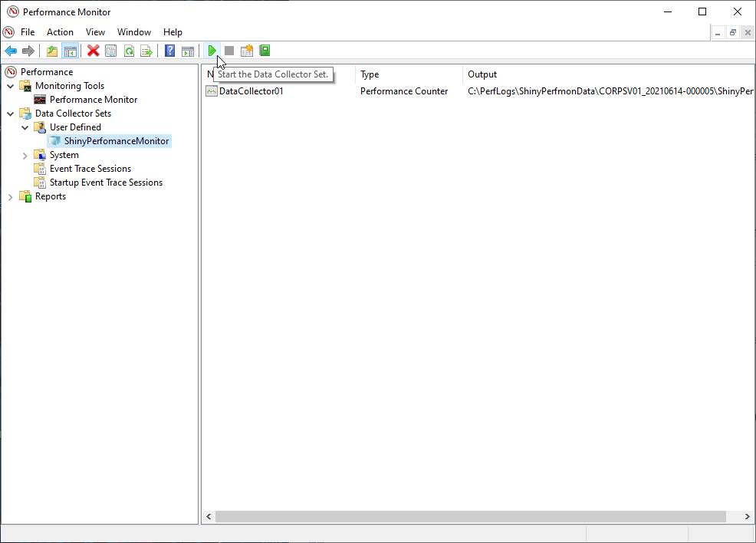Click the red Delete icon
Screen dimensions: 756x543
(93, 51)
